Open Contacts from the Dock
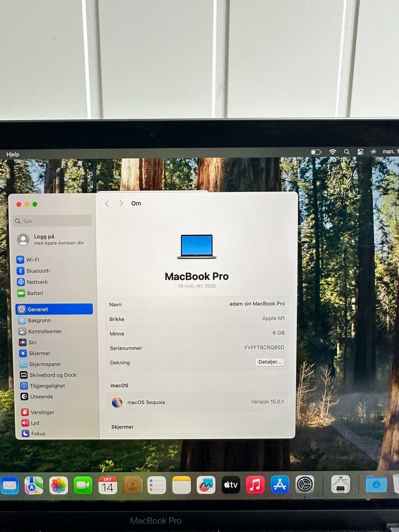Screen dimensions: 399x532 [x=133, y=485]
